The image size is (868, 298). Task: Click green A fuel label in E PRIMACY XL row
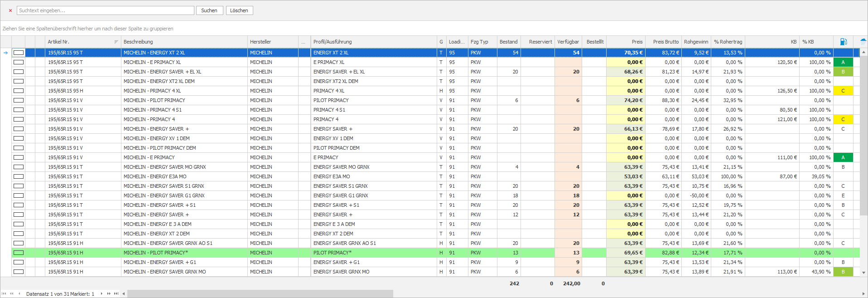click(843, 62)
